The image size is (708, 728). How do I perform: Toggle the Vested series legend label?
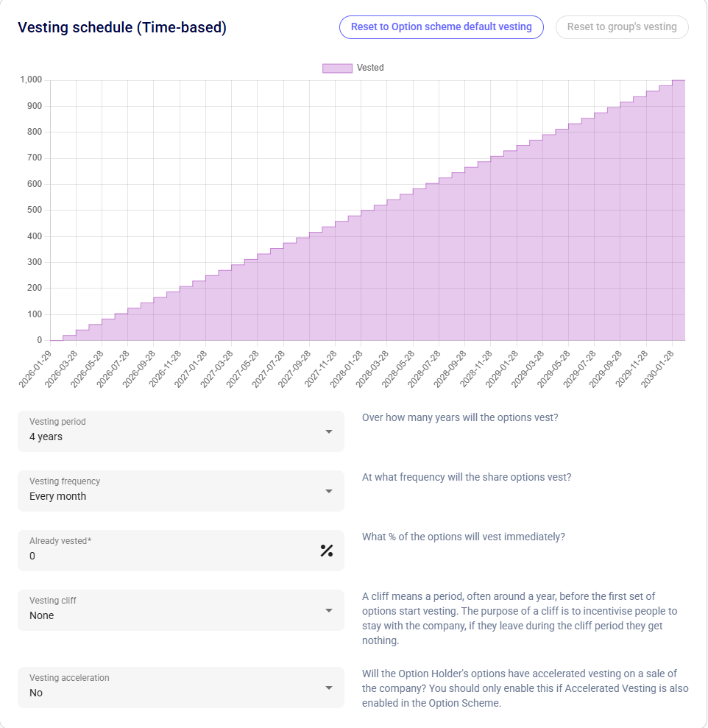click(370, 68)
